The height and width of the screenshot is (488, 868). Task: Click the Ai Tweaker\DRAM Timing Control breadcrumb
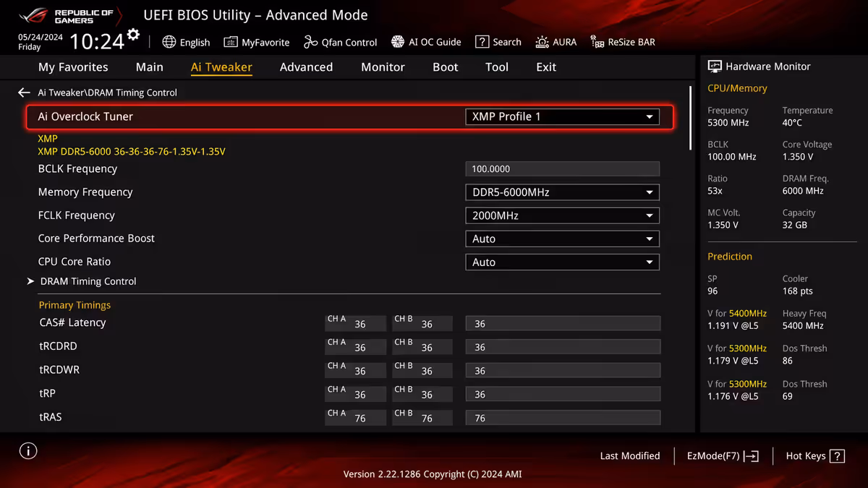click(107, 93)
